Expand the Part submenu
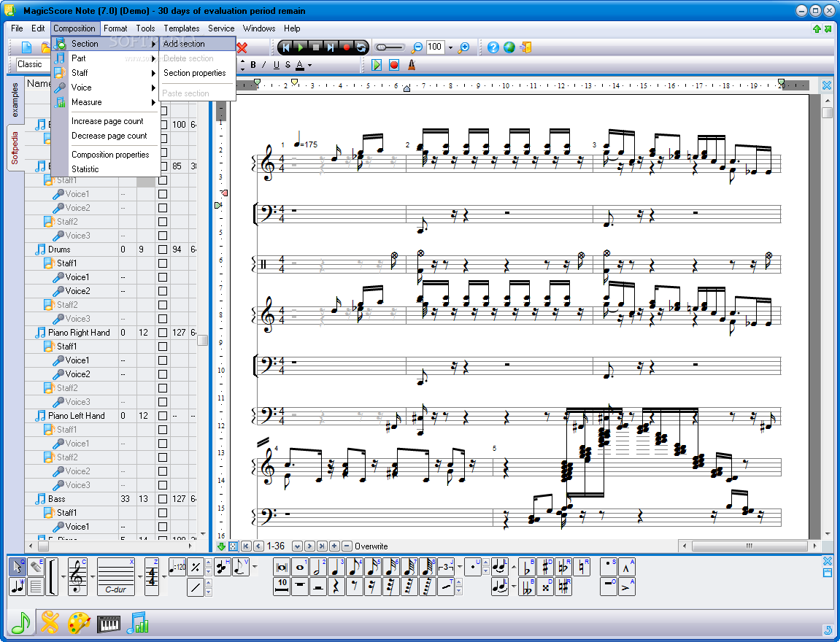Image resolution: width=840 pixels, height=642 pixels. 106,58
